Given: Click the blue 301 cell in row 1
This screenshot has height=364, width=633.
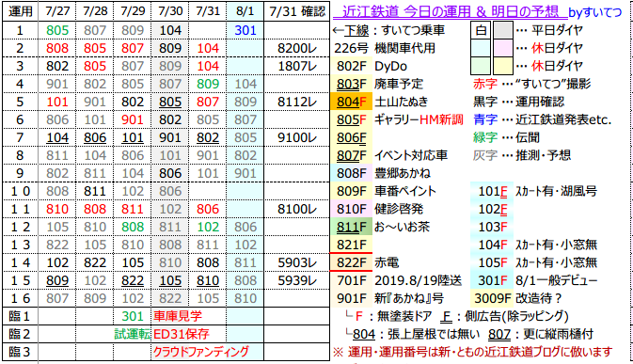Looking at the screenshot, I should (x=245, y=30).
